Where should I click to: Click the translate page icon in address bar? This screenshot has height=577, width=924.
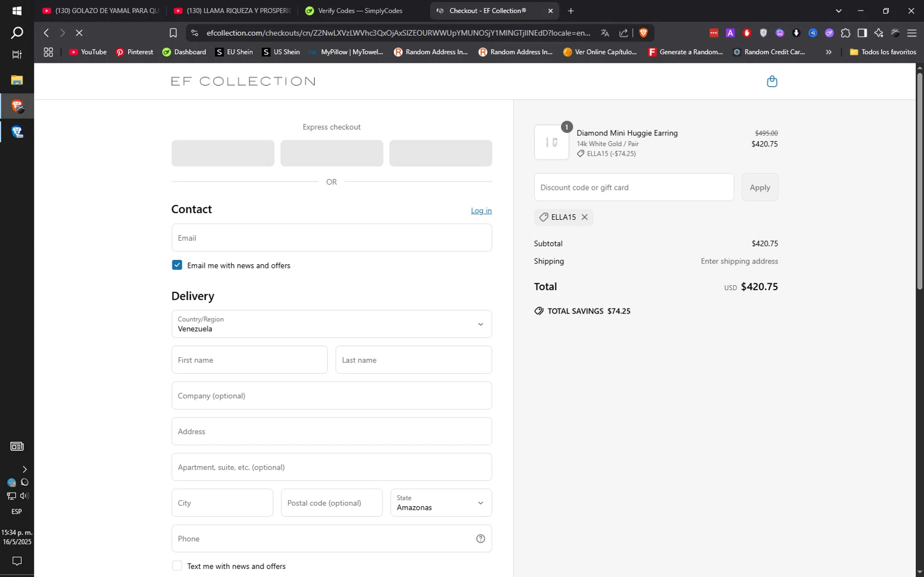coord(605,33)
